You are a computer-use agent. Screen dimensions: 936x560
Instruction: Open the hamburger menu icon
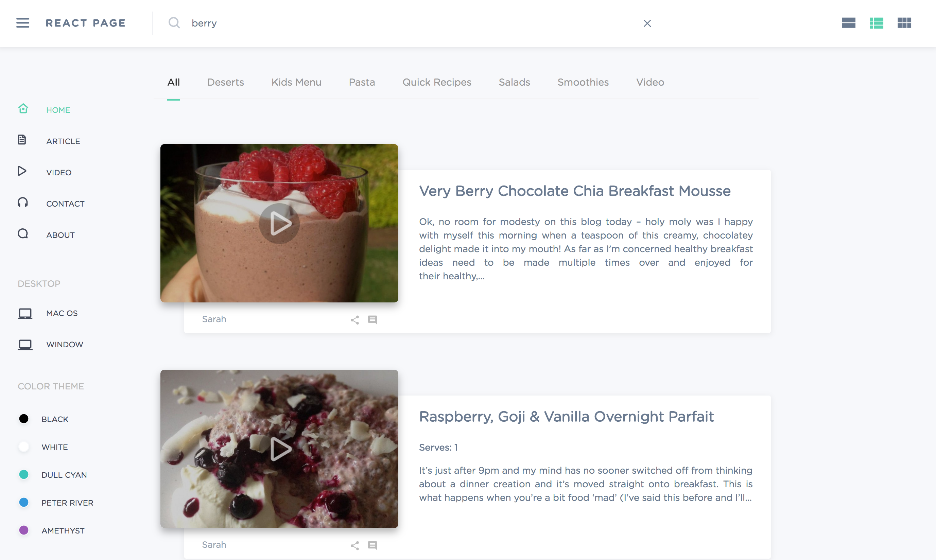(x=23, y=23)
